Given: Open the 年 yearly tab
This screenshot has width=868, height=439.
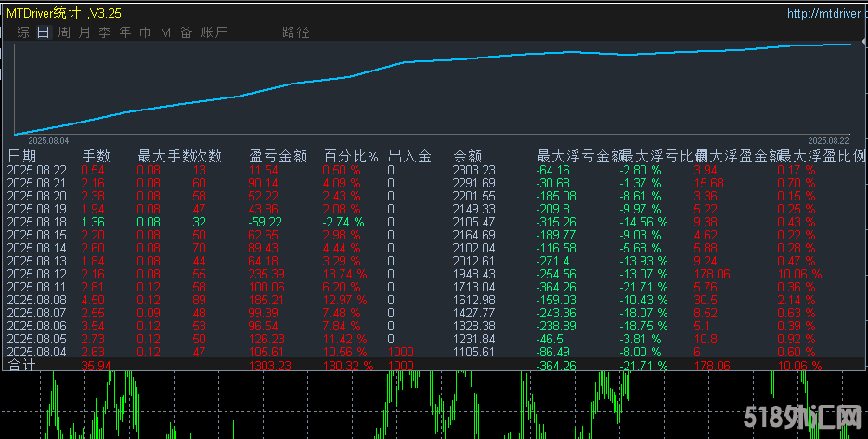Looking at the screenshot, I should point(125,32).
